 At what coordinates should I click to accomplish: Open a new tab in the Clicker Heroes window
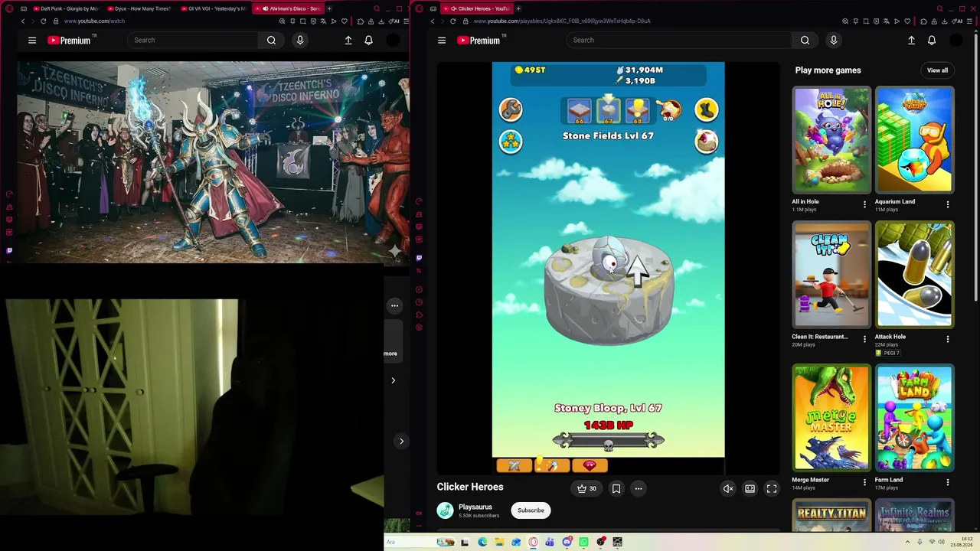(x=518, y=8)
